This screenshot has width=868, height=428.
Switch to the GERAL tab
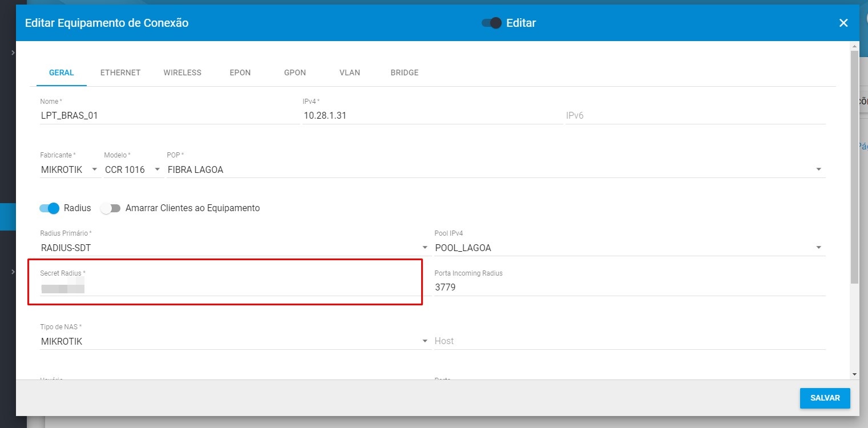[x=62, y=73]
